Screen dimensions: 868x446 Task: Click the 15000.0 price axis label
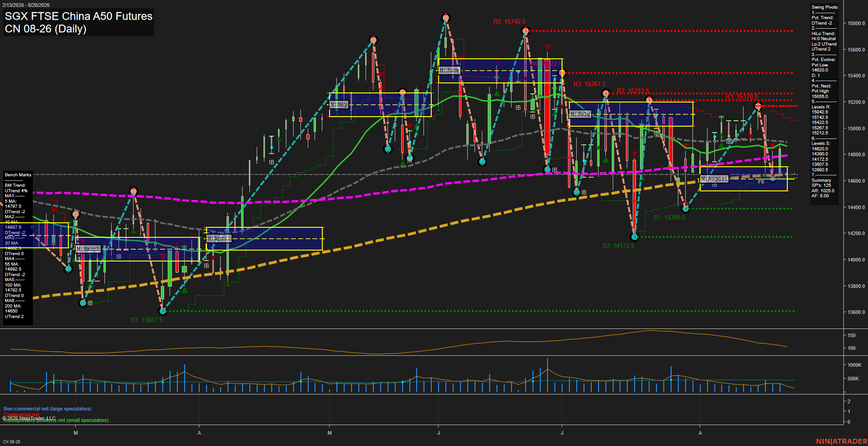[x=856, y=128]
